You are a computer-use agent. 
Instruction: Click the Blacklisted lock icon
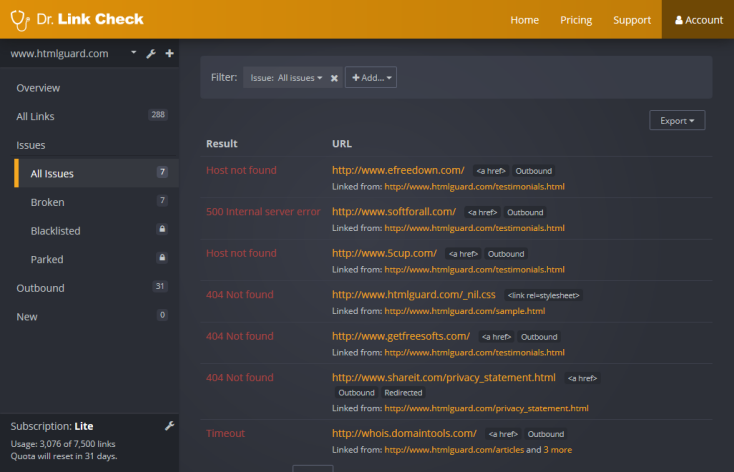tap(162, 229)
